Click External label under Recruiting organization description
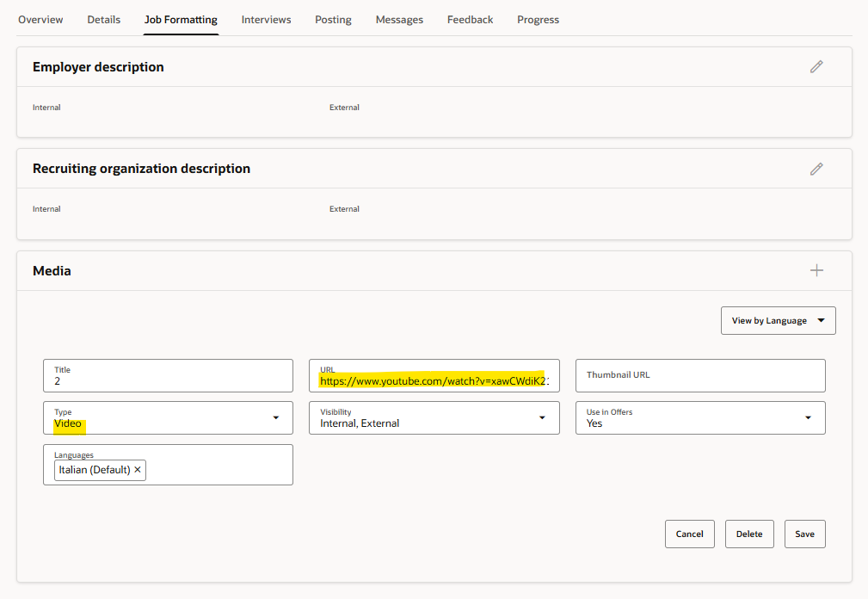Viewport: 868px width, 599px height. pyautogui.click(x=344, y=209)
